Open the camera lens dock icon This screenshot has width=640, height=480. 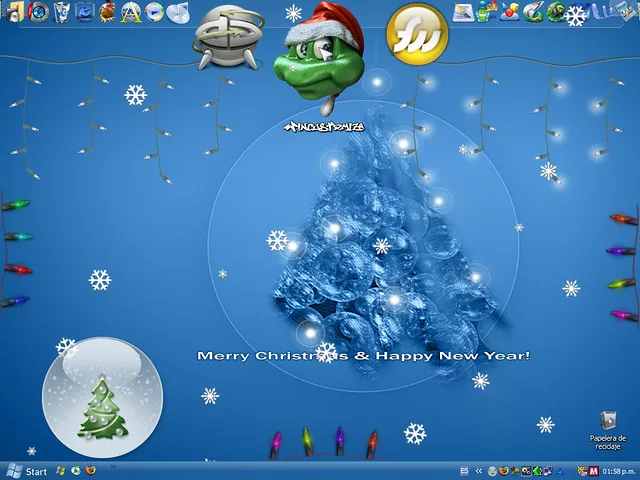click(x=39, y=12)
